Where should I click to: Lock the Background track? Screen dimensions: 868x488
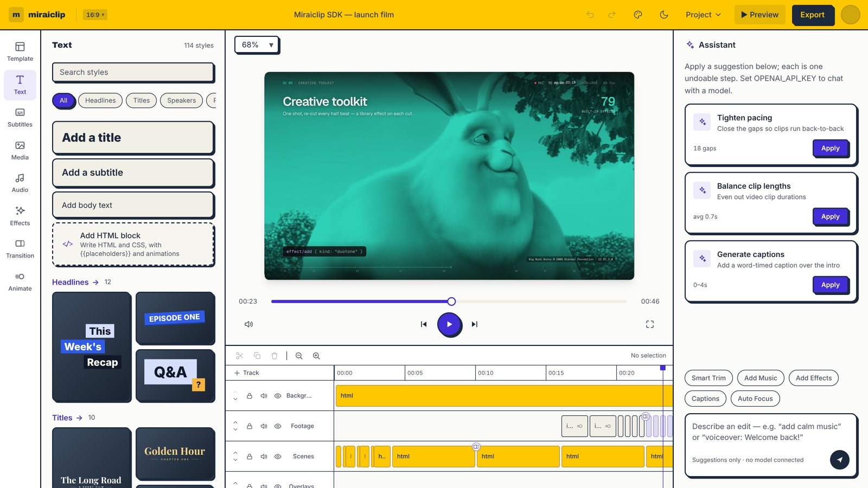(x=250, y=396)
